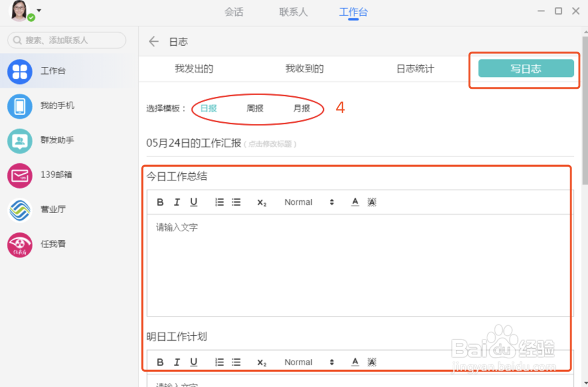Viewport: 588px width, 387px height.
Task: Apply subscript formatting in the summary editor
Action: tap(261, 202)
